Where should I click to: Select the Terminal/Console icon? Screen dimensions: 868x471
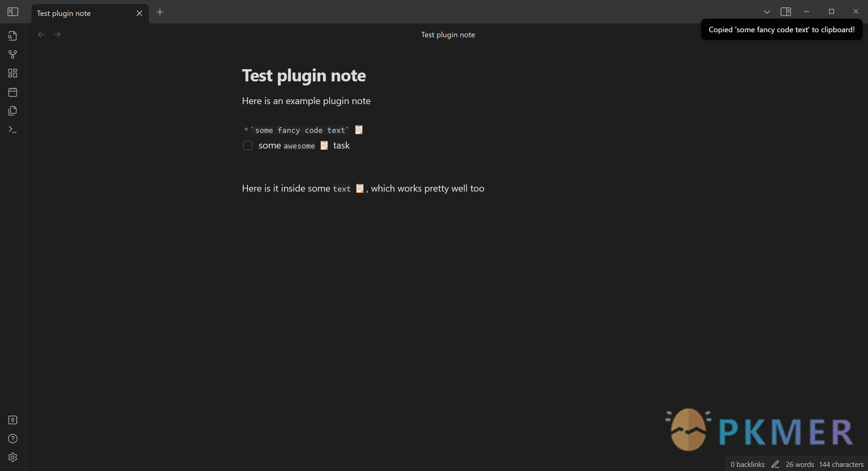13,129
